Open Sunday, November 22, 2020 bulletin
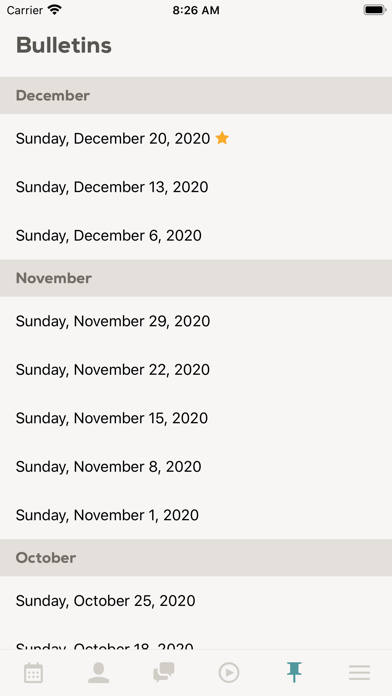The image size is (392, 696). coord(196,369)
